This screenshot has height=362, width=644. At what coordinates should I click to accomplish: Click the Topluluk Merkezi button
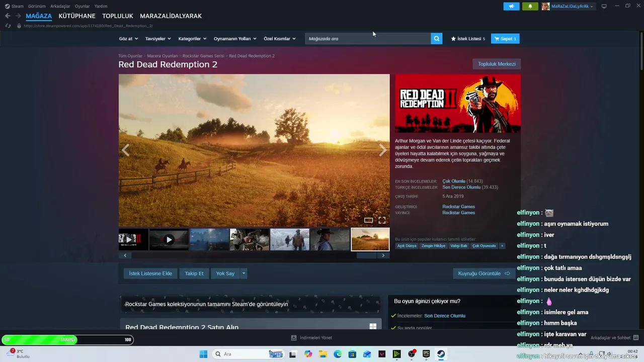coord(497,64)
